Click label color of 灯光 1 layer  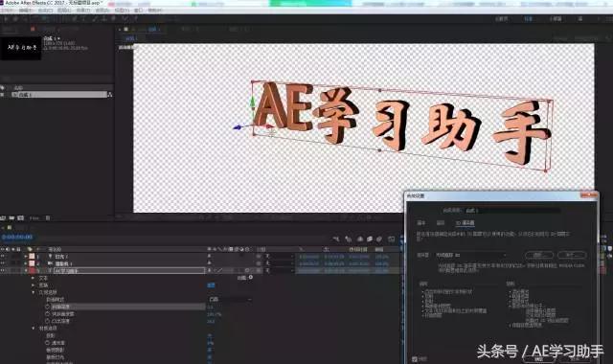coord(32,257)
